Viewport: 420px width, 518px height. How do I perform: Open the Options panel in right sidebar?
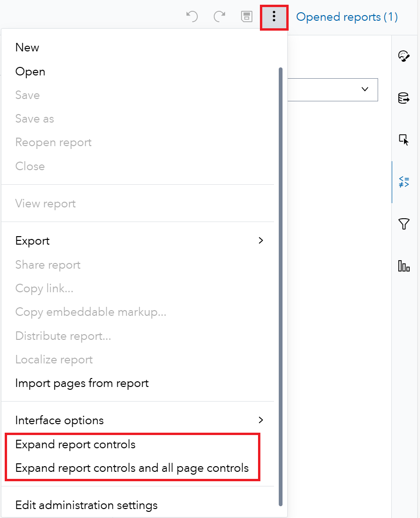404,56
